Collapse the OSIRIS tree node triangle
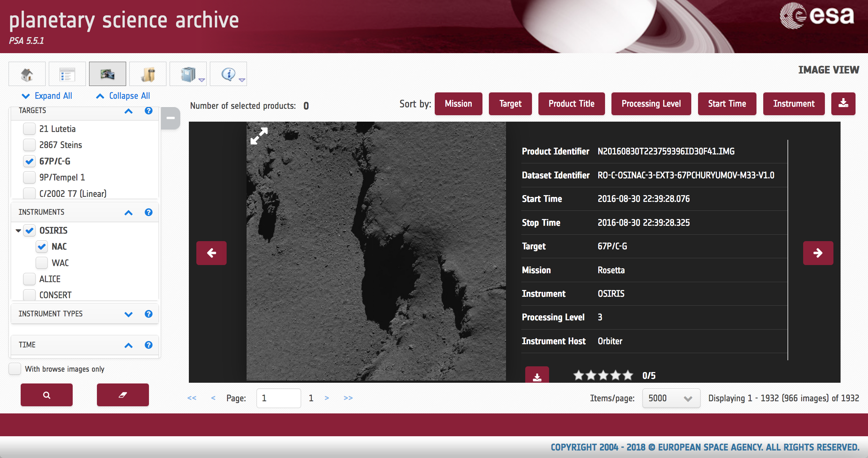Image resolution: width=868 pixels, height=458 pixels. (18, 231)
